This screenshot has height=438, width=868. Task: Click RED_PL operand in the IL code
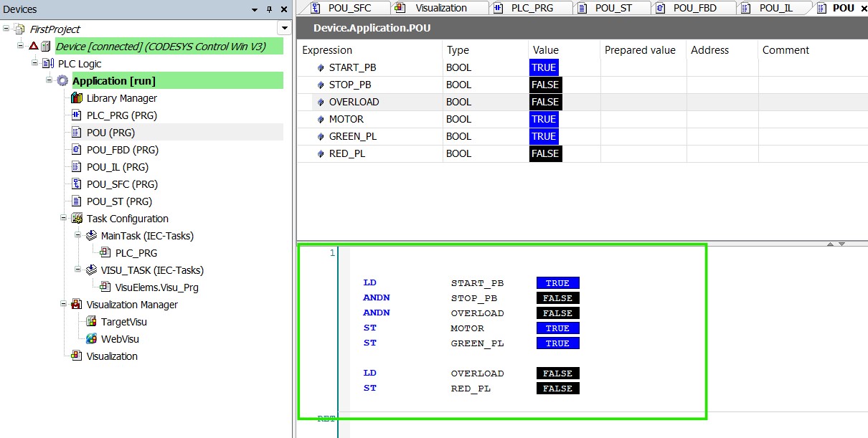(471, 389)
